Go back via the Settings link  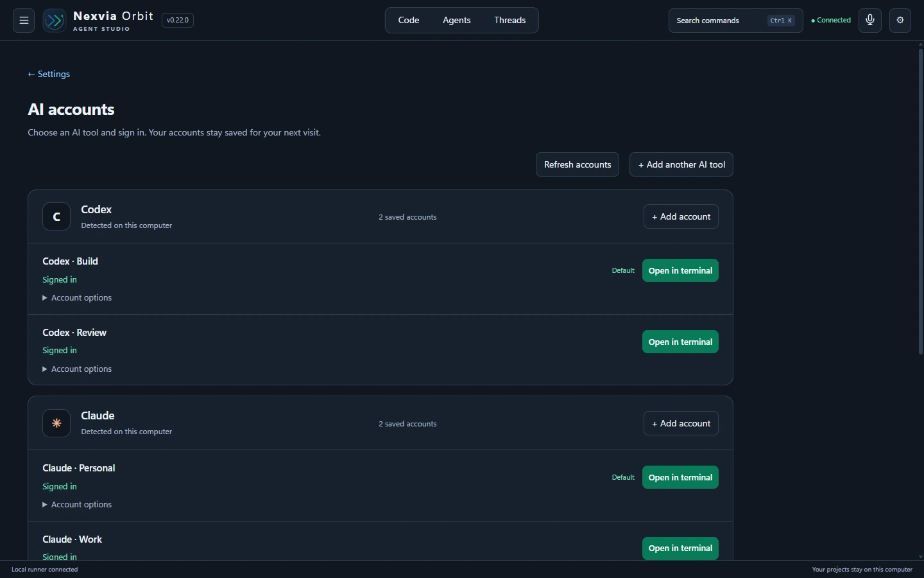click(x=49, y=74)
